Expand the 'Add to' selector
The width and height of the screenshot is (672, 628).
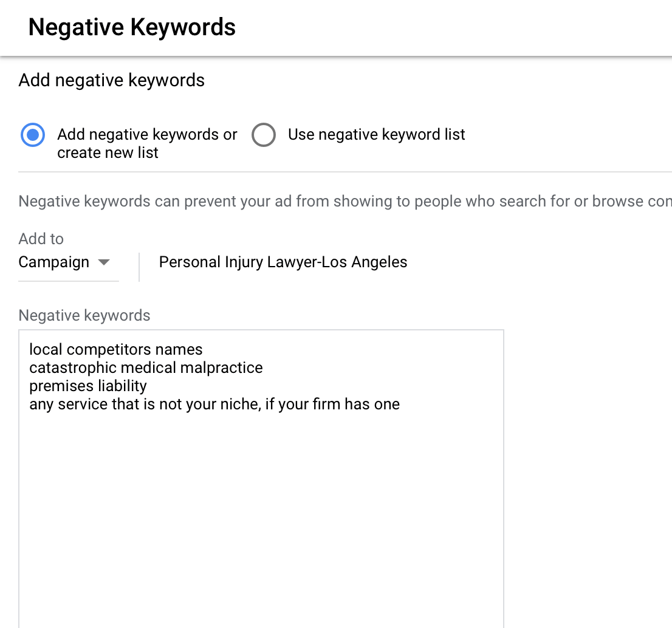click(68, 262)
